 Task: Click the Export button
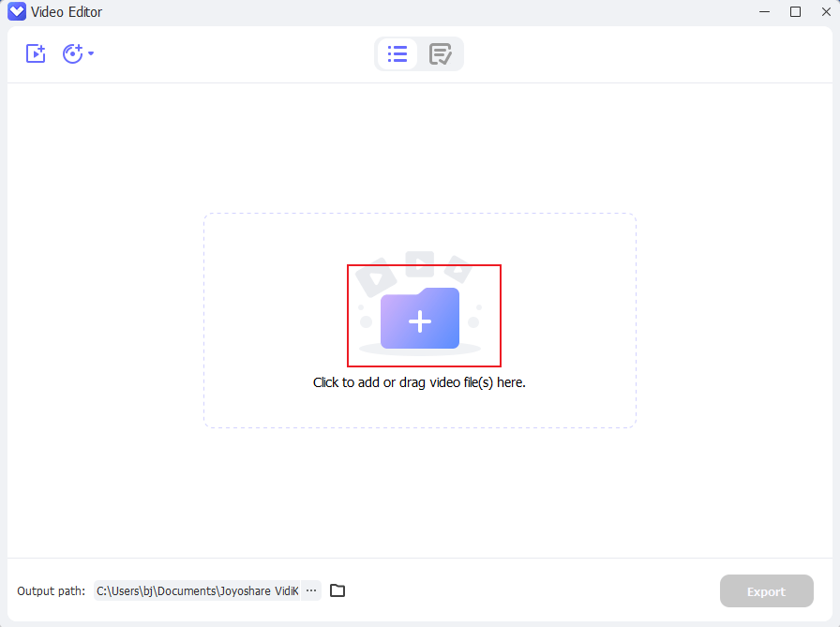point(767,591)
